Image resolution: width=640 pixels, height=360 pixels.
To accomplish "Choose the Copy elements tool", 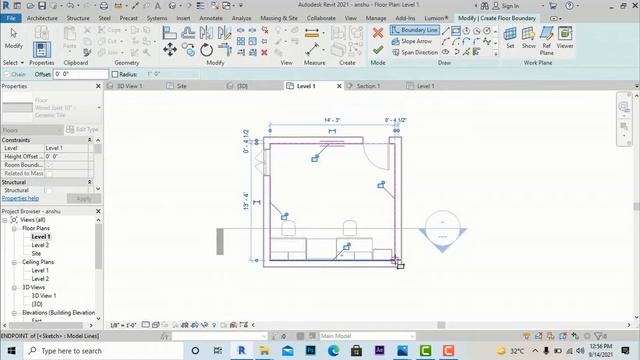I will (x=188, y=50).
